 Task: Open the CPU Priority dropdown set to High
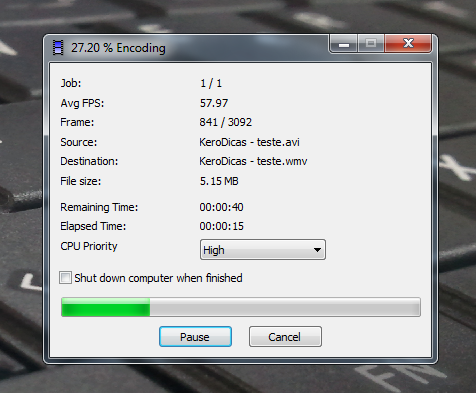pyautogui.click(x=263, y=249)
